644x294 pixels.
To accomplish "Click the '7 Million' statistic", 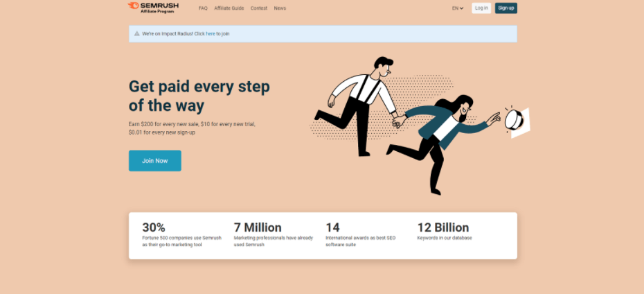I will [x=258, y=227].
